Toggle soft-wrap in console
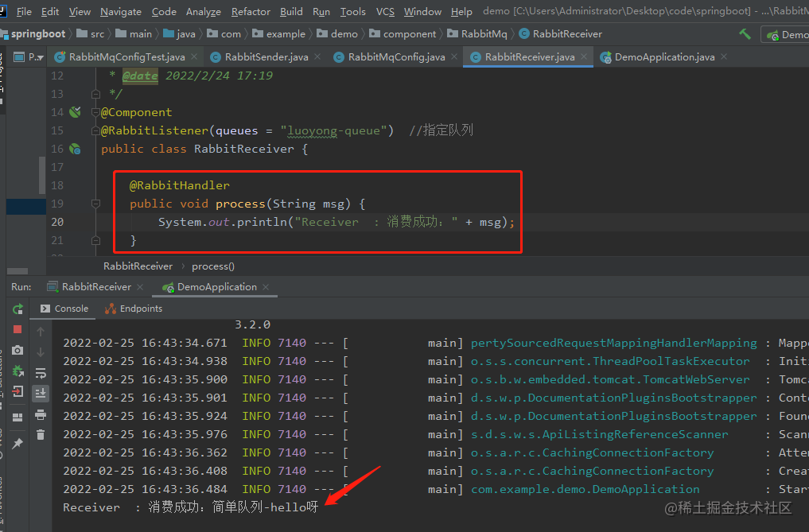The width and height of the screenshot is (809, 532). tap(41, 373)
